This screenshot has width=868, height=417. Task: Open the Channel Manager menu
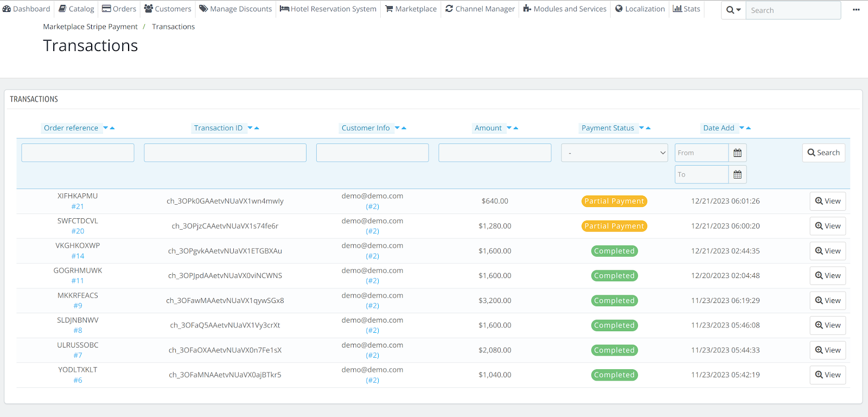click(x=480, y=9)
